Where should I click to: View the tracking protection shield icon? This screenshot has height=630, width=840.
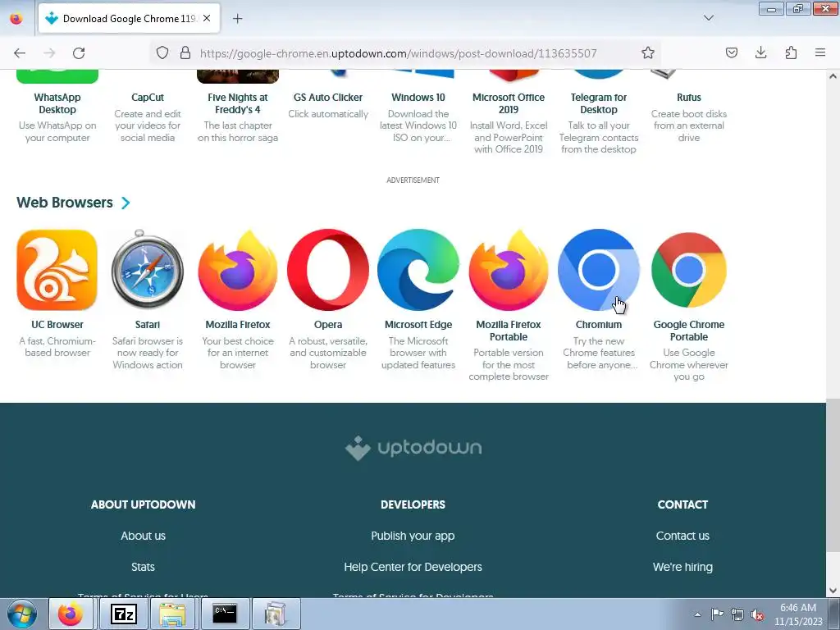pos(162,52)
